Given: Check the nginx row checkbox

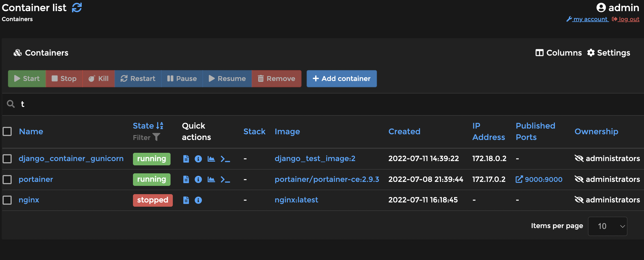Looking at the screenshot, I should click(7, 200).
